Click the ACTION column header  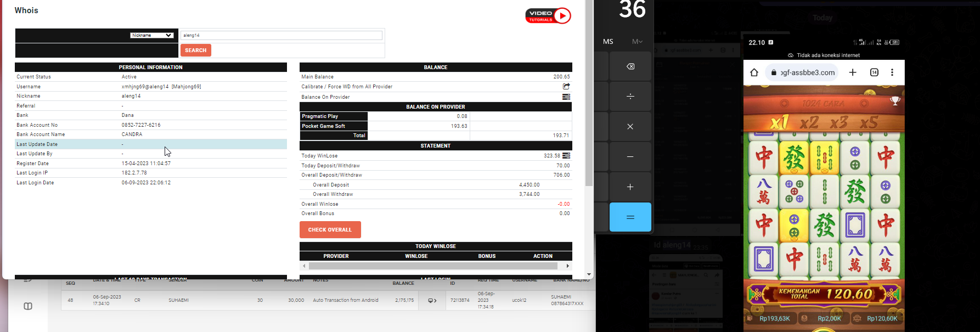click(x=543, y=256)
